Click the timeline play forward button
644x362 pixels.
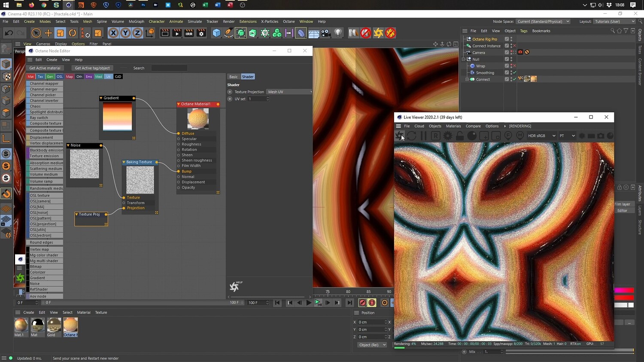pos(308,303)
